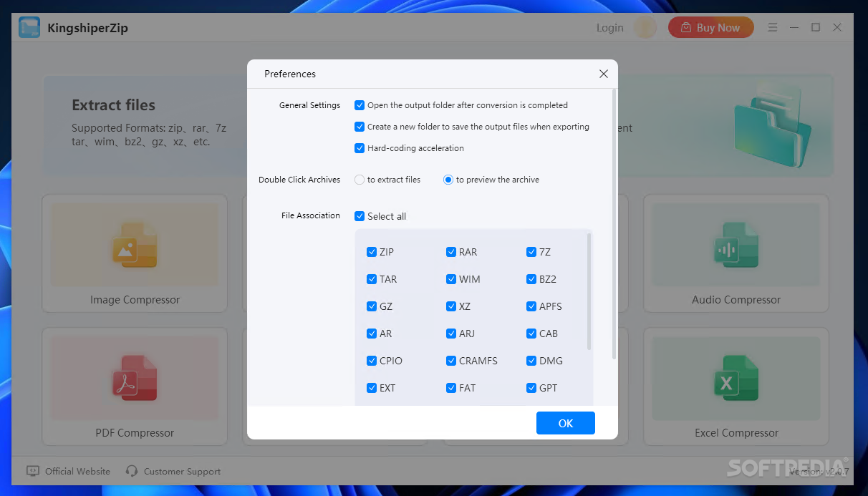Confirm preferences with the OK button
The width and height of the screenshot is (868, 496).
coord(566,423)
